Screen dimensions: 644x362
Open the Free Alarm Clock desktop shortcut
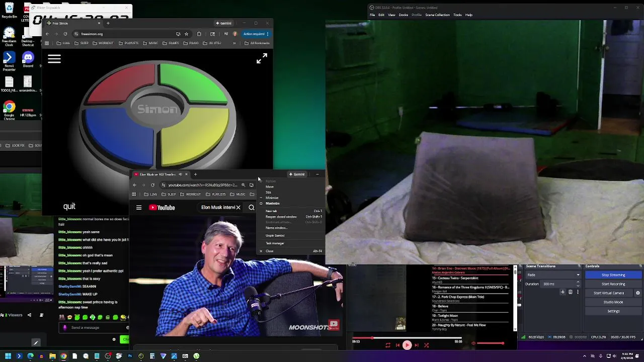click(x=9, y=37)
